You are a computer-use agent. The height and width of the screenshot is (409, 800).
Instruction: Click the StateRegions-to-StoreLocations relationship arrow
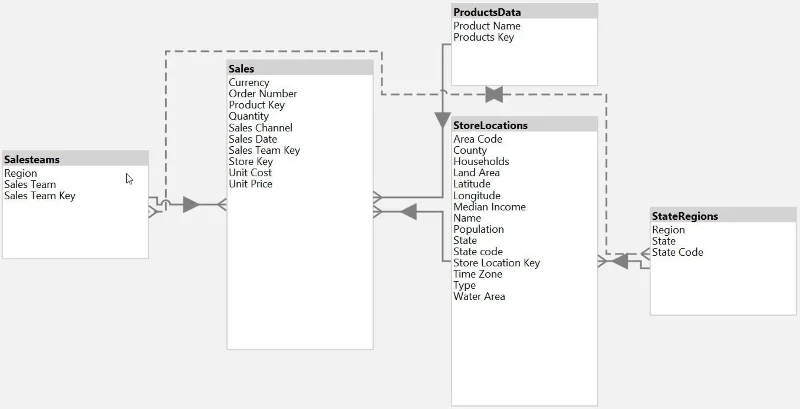point(619,262)
